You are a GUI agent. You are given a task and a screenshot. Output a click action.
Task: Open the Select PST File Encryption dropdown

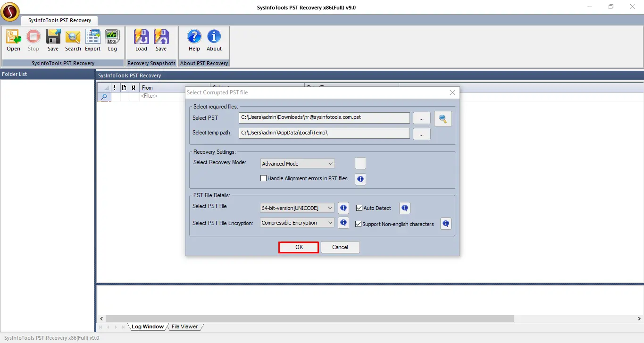pos(297,223)
